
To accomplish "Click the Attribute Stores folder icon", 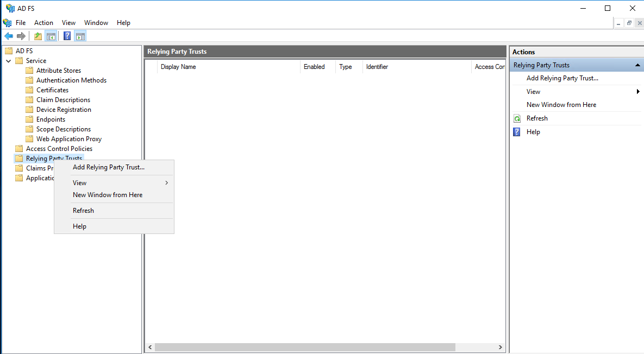I will click(x=29, y=70).
